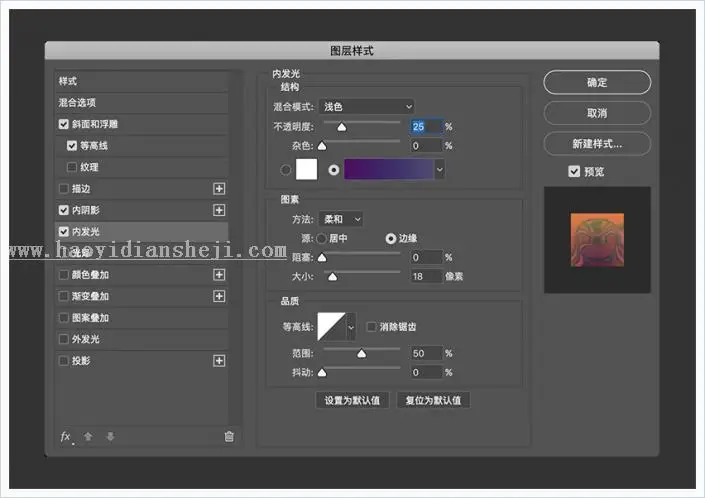Enable the 消除锯齿 anti-alias checkbox

(371, 327)
